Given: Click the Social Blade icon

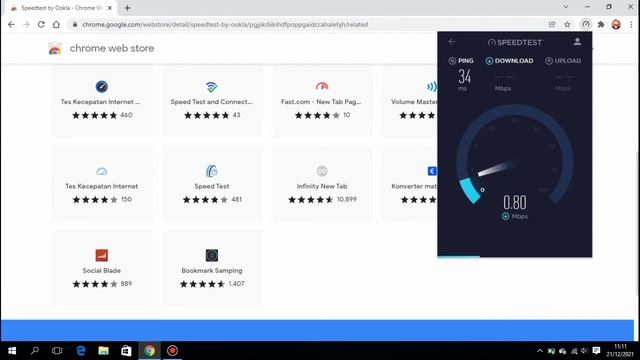Looking at the screenshot, I should [102, 255].
